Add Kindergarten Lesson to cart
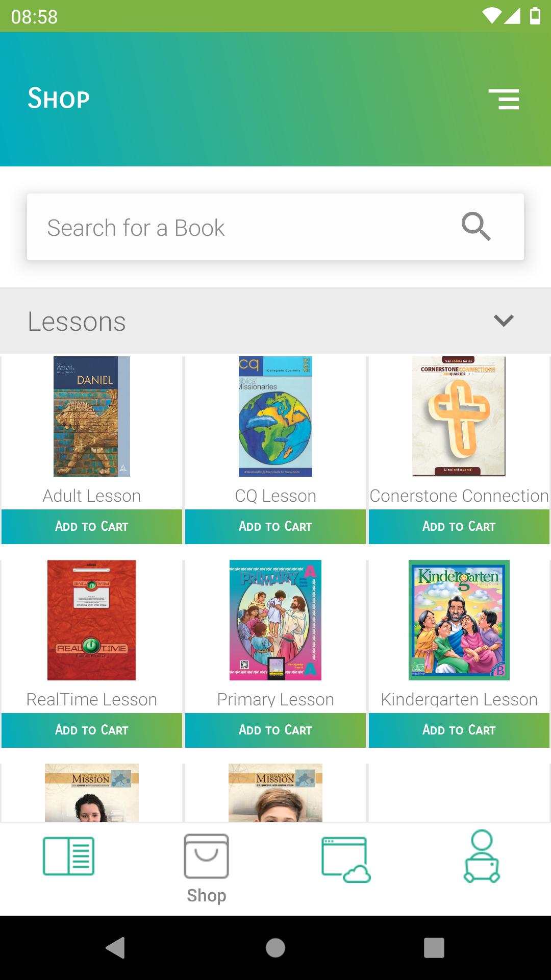This screenshot has height=980, width=551. [x=459, y=730]
